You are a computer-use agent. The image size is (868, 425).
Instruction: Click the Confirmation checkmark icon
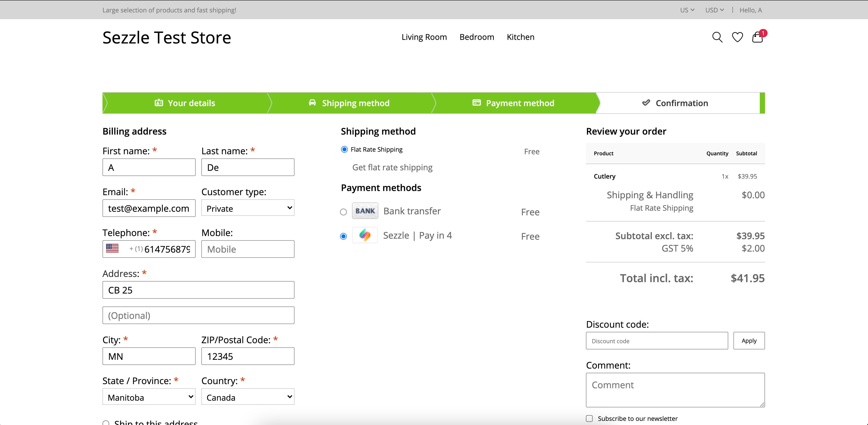click(x=646, y=103)
